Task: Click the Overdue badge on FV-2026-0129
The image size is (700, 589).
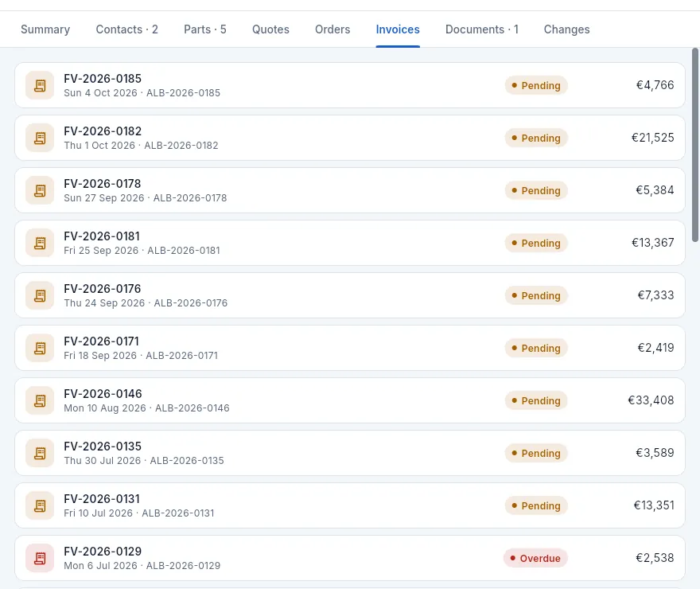Action: [535, 558]
